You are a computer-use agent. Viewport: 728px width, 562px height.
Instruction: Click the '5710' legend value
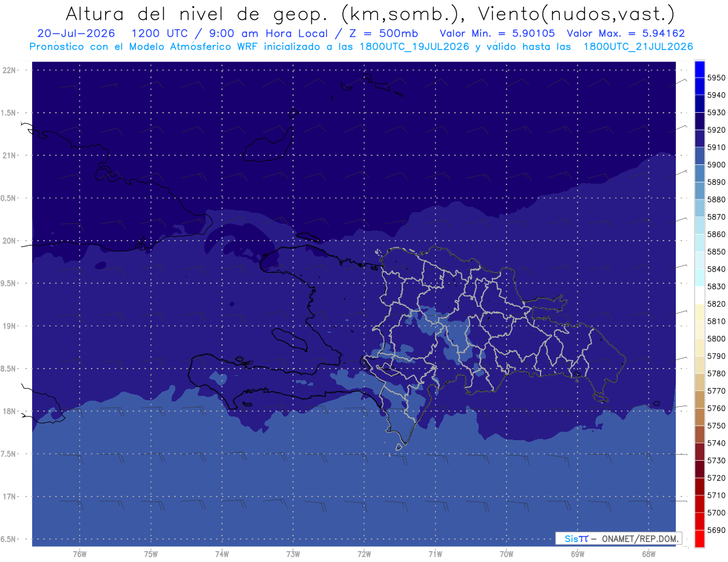point(716,495)
